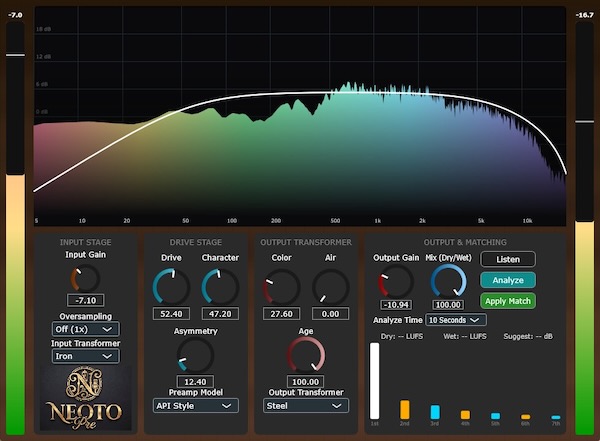Click the 100 frequency axis label
Image resolution: width=600 pixels, height=441 pixels.
click(232, 221)
